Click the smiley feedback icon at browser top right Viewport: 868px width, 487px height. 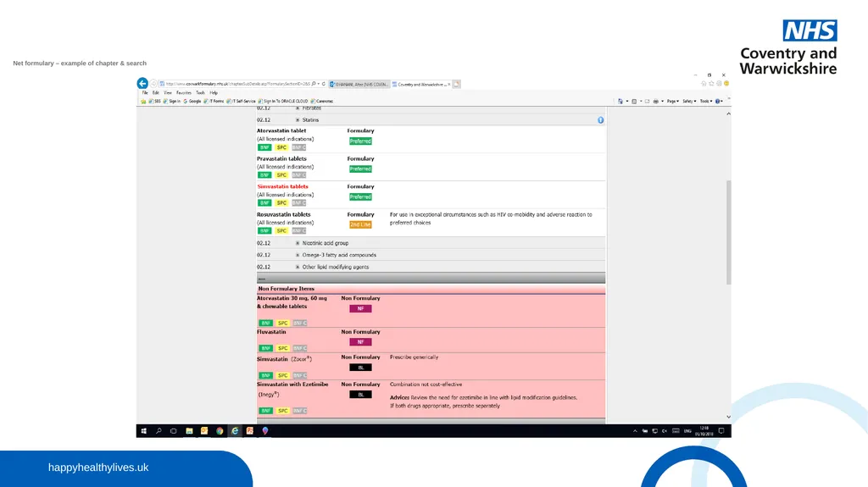click(726, 84)
